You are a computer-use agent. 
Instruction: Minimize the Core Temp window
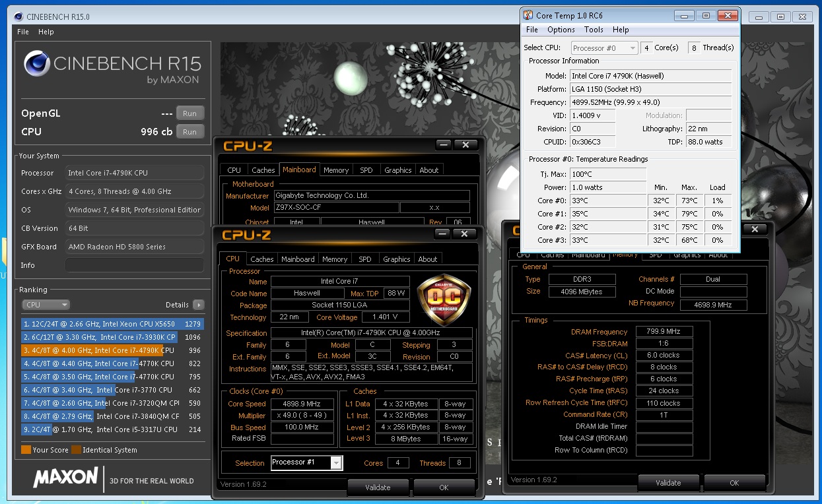[684, 15]
